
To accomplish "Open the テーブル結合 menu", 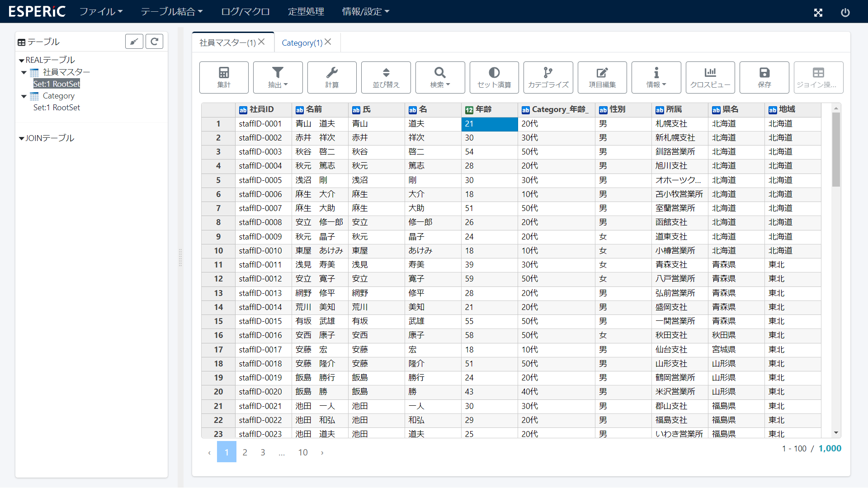I will (171, 11).
